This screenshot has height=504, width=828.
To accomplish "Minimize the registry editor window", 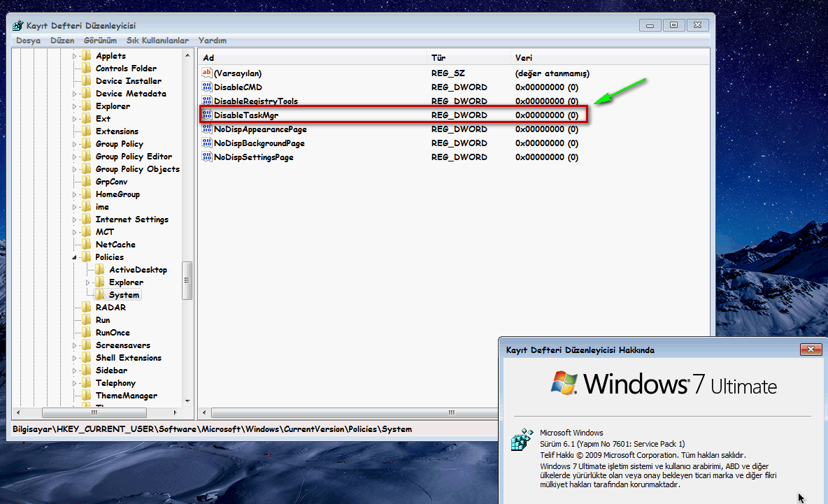I will 650,24.
